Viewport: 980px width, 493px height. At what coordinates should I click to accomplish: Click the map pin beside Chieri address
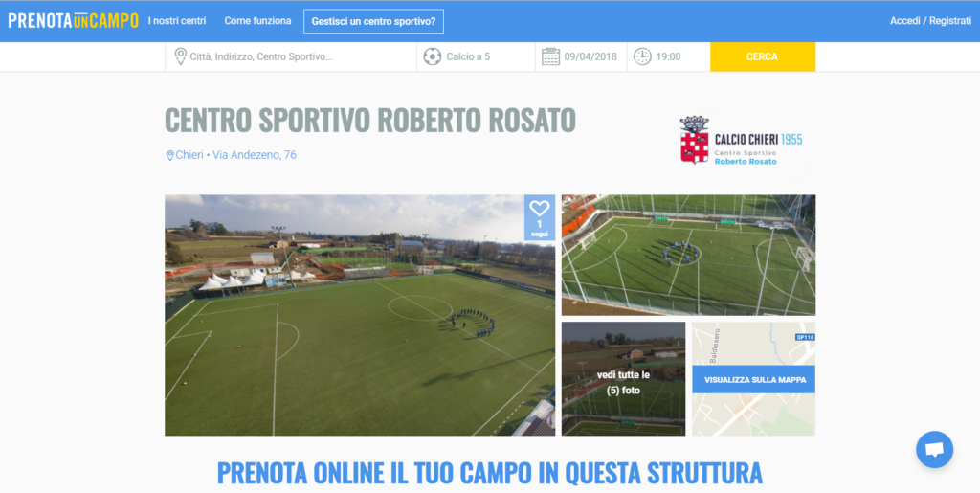pos(170,155)
